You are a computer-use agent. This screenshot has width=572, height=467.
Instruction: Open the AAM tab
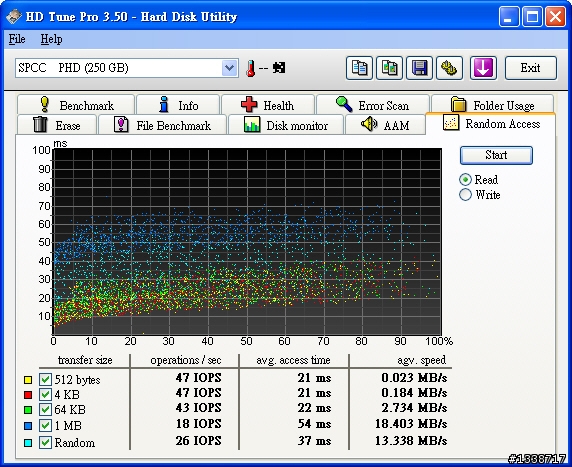click(385, 125)
